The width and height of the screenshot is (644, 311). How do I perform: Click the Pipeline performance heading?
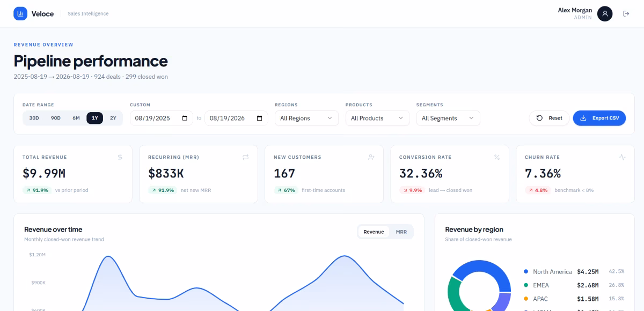[91, 61]
